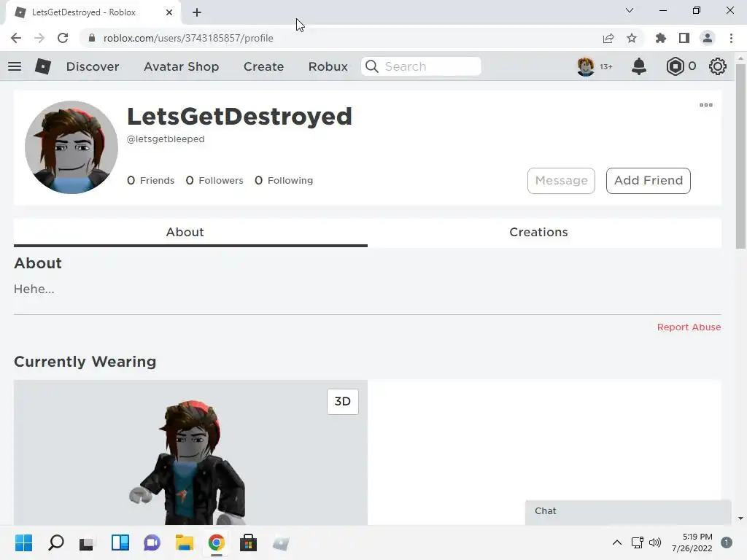Open the large profile avatar picture
747x560 pixels.
coord(71,147)
